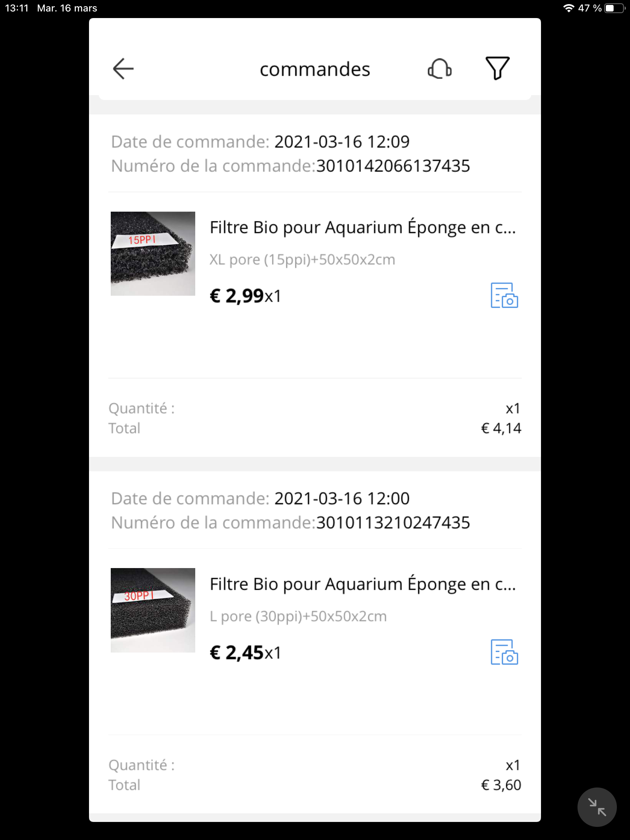Tap the Wi-Fi status icon
The height and width of the screenshot is (840, 630).
568,8
